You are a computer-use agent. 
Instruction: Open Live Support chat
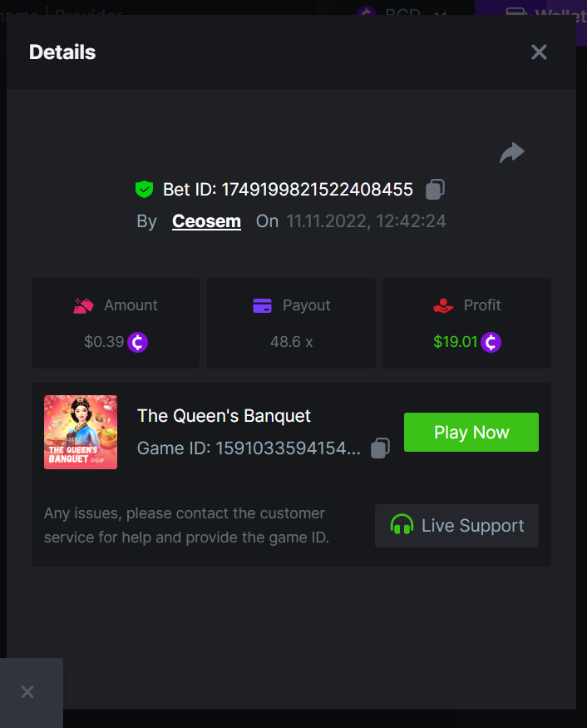[456, 526]
